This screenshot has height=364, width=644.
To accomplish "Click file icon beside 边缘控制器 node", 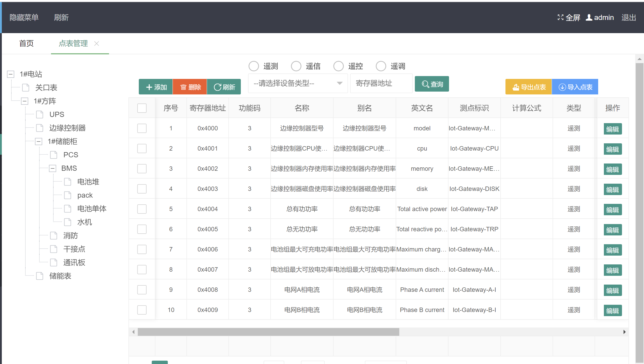I will 40,128.
